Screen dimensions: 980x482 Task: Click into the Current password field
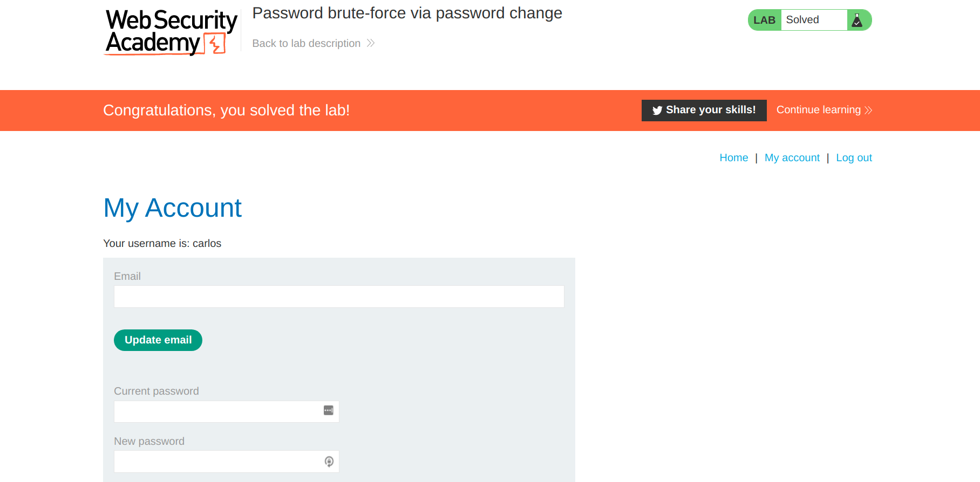click(x=216, y=411)
